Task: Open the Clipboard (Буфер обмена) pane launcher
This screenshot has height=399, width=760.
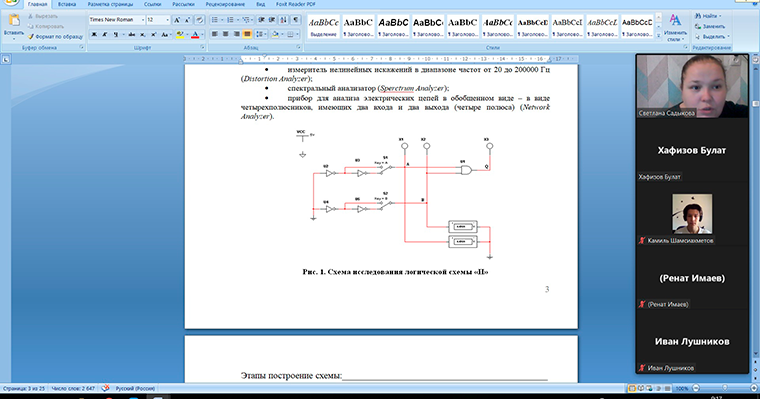Action: [81, 48]
